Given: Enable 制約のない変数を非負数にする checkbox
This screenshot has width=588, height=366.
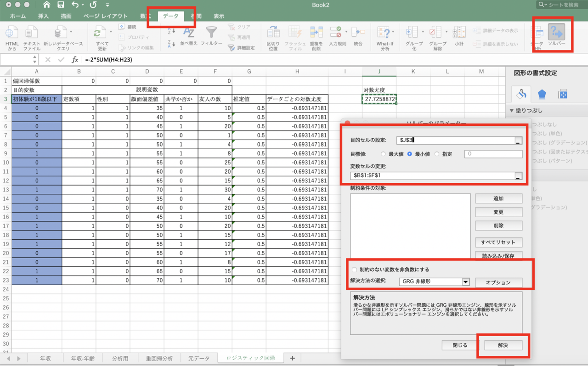Looking at the screenshot, I should [353, 270].
